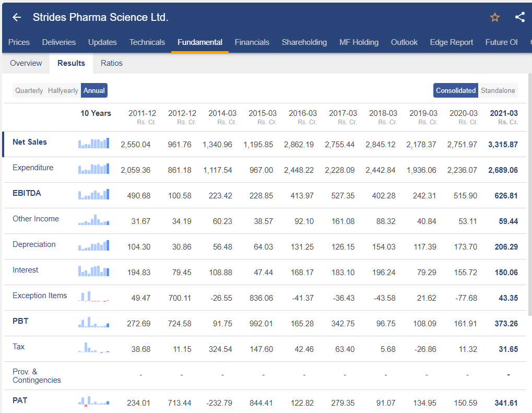Open the PBT sparkline chart

pyautogui.click(x=93, y=322)
